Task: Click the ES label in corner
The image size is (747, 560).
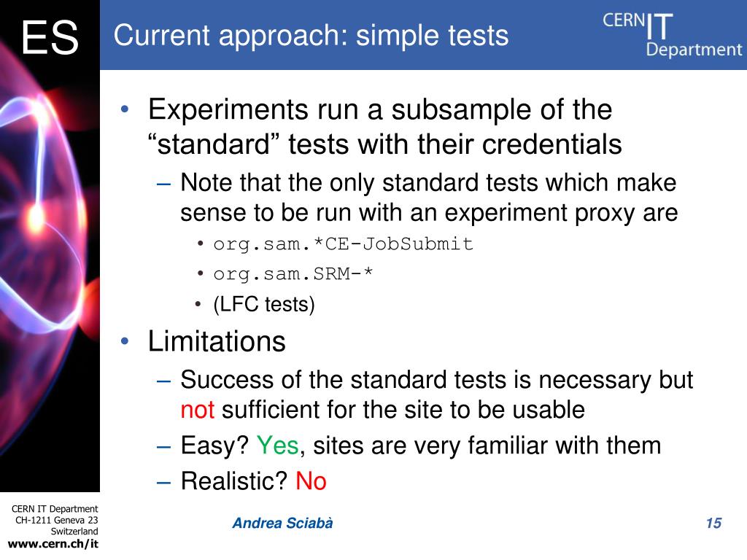Action: (50, 38)
